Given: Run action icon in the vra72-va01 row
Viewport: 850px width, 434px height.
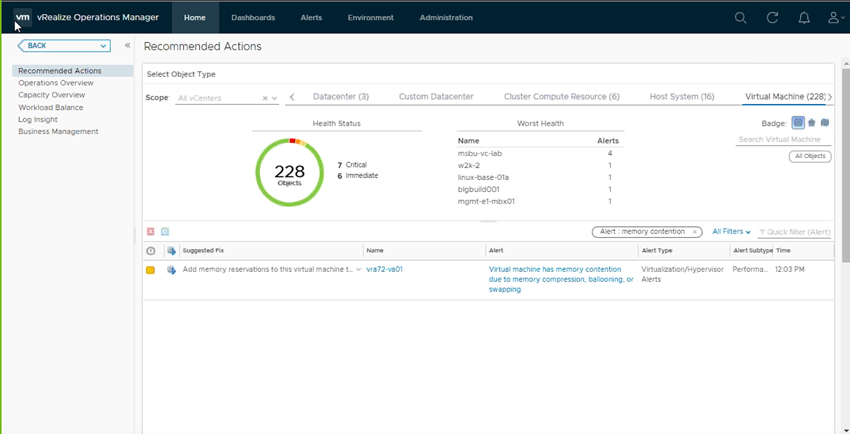Looking at the screenshot, I should click(171, 270).
